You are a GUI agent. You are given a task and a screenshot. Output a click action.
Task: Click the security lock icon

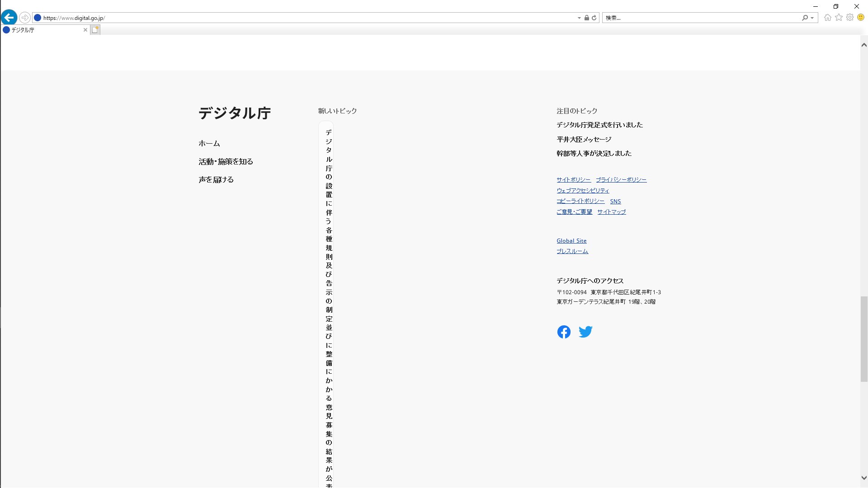pos(586,18)
